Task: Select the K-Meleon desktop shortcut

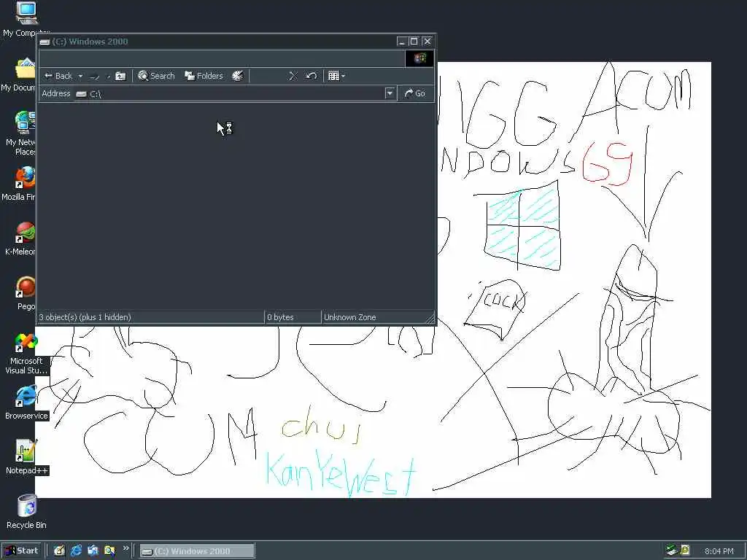Action: pyautogui.click(x=20, y=238)
